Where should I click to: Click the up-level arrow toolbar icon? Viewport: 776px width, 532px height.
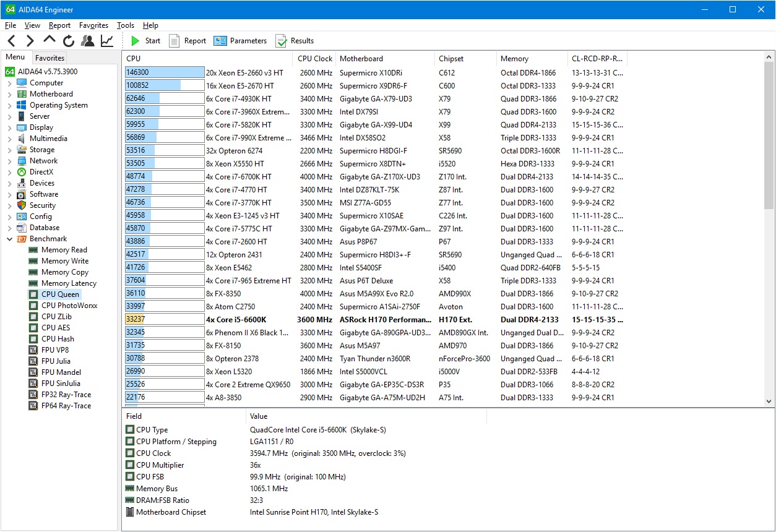tap(50, 40)
